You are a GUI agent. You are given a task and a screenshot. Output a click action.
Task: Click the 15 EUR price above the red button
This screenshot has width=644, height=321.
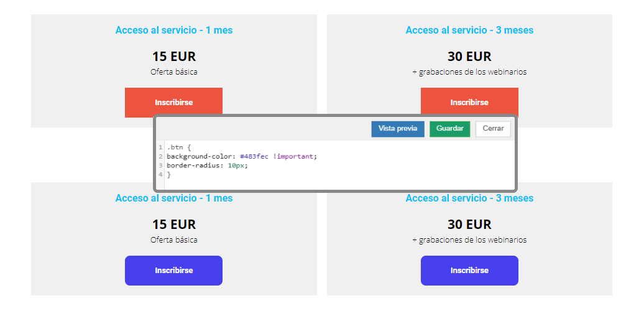pos(174,57)
